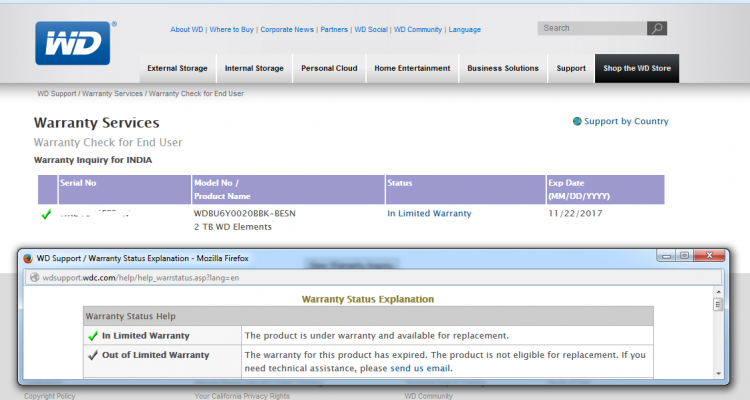Click the breadcrumb path WD Support / Warranty Services

click(90, 94)
